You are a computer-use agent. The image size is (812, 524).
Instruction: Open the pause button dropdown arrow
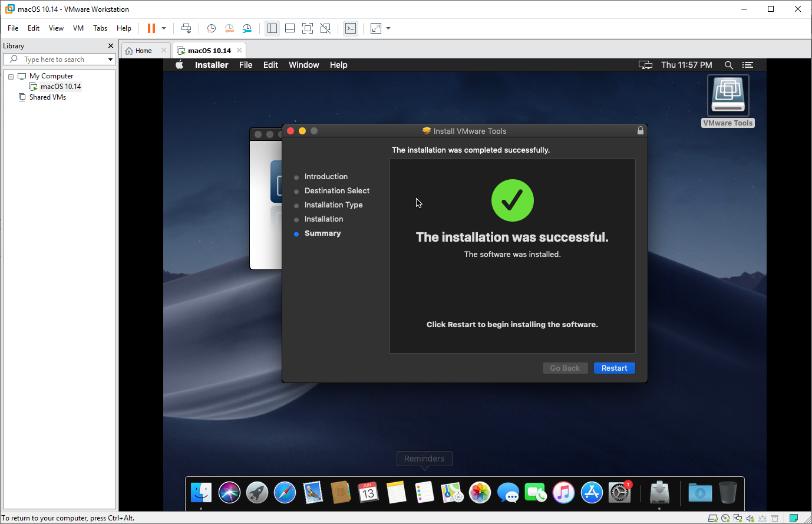(x=163, y=28)
